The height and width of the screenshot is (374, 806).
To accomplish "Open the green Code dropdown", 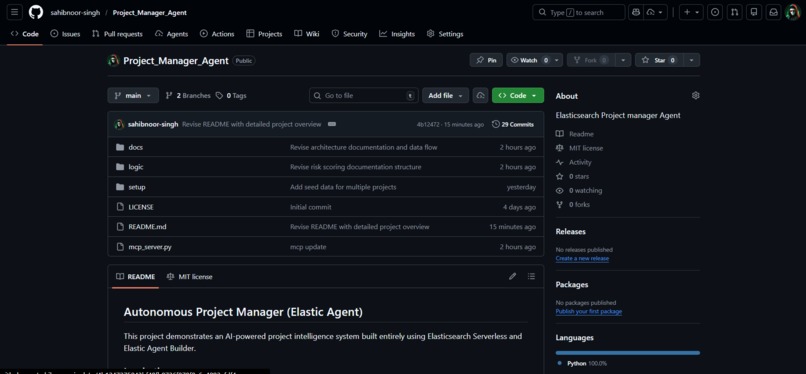I will point(518,96).
